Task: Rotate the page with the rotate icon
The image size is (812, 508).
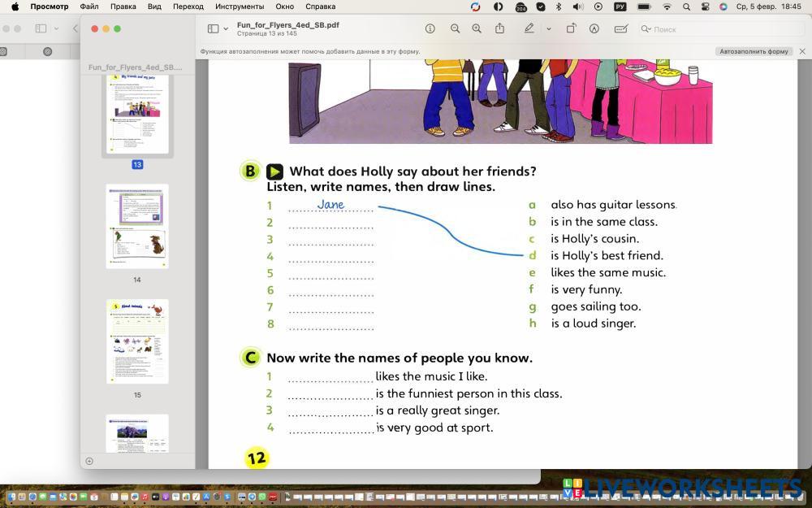Action: (571, 28)
